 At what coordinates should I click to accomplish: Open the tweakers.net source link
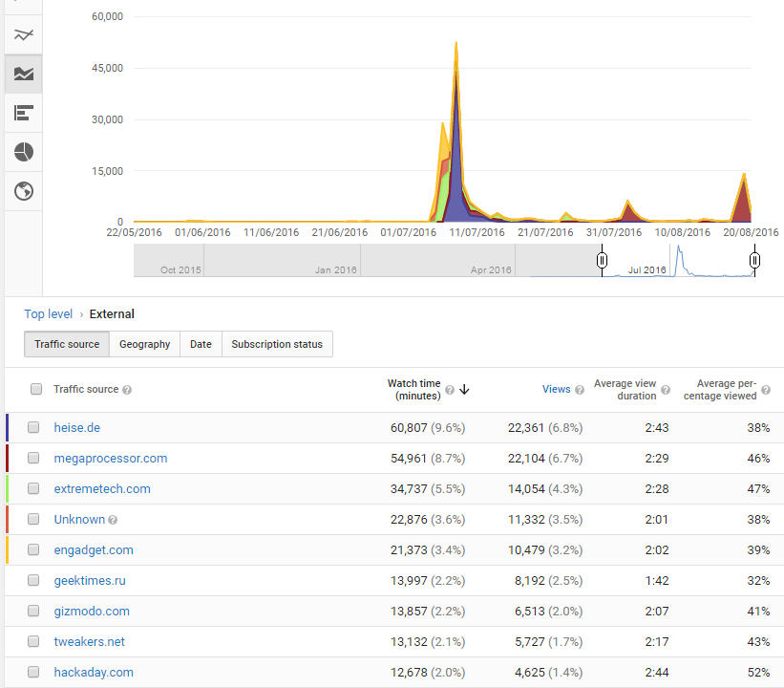click(x=89, y=641)
